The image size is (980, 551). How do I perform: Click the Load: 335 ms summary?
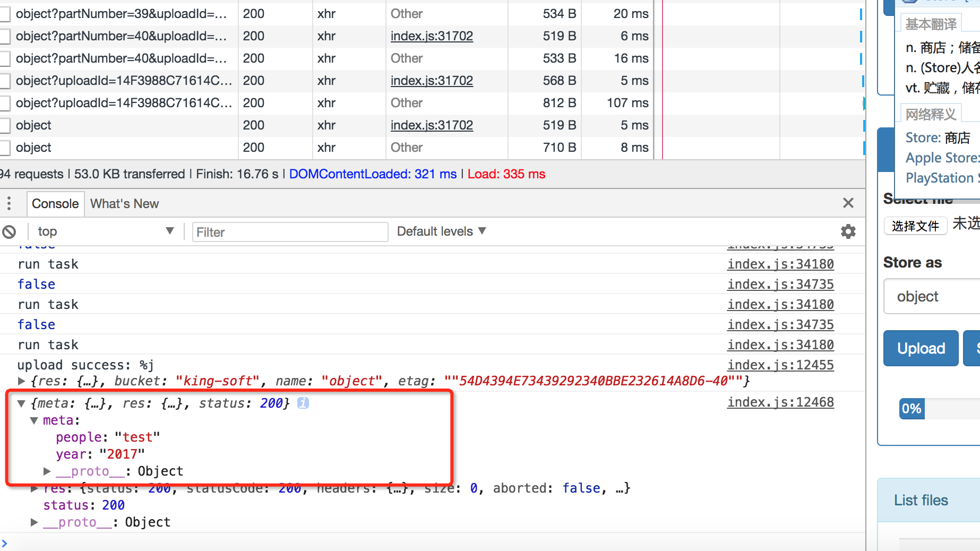pos(506,174)
